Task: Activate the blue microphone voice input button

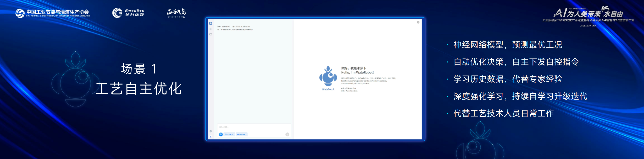Action: click(221, 135)
